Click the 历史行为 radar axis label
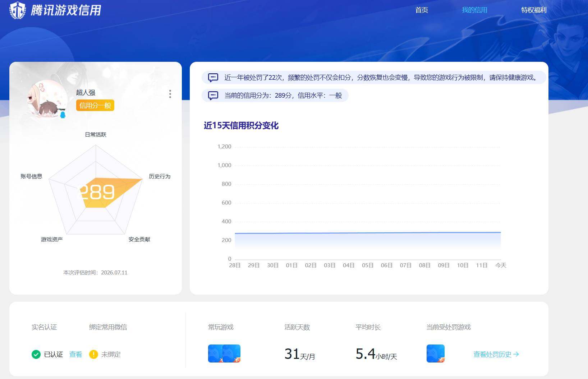 click(x=160, y=176)
